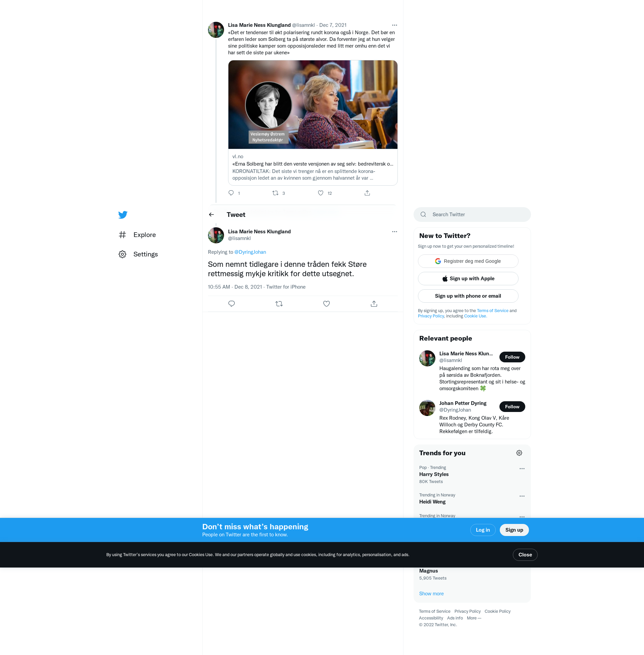The width and height of the screenshot is (644, 655).
Task: Open footer Privacy Policy link
Action: click(x=468, y=611)
